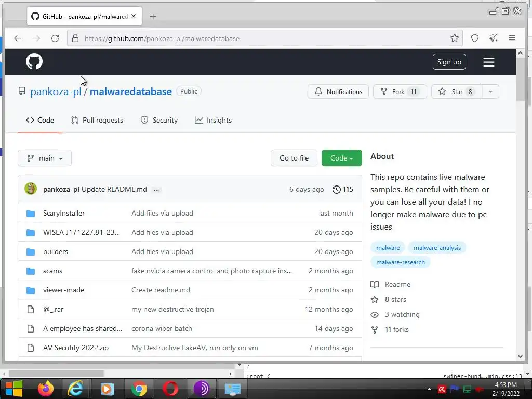Screen dimensions: 532x399
Task: Click the GitHub Octocat logo
Action: click(x=34, y=61)
